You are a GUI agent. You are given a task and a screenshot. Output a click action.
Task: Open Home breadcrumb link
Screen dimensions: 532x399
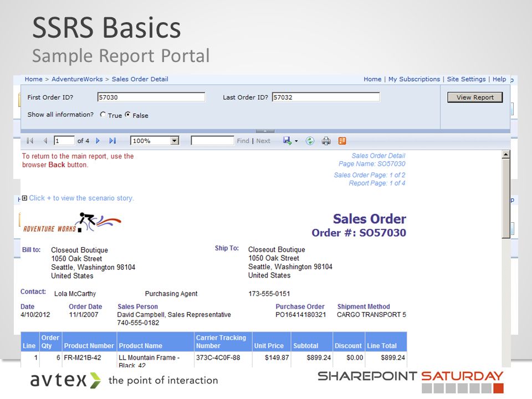click(34, 79)
